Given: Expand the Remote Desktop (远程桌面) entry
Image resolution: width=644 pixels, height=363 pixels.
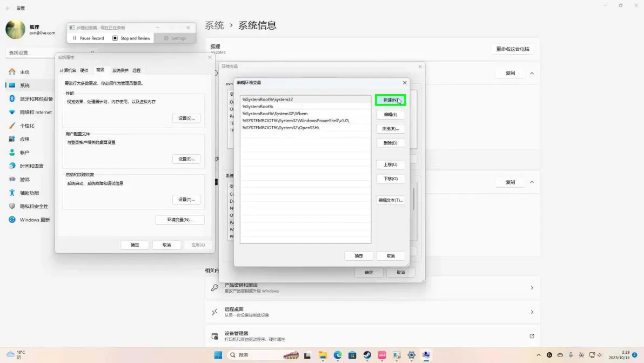Looking at the screenshot, I should pos(373,312).
